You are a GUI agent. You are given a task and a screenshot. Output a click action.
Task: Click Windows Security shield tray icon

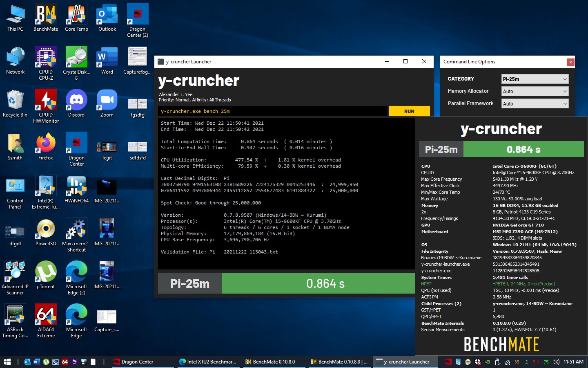click(x=477, y=362)
